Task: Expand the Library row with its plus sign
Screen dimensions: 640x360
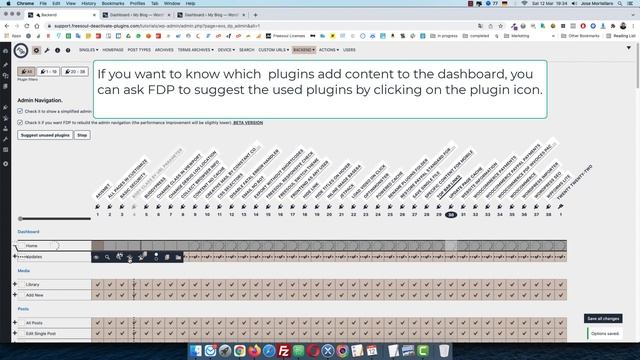Action: (15, 284)
